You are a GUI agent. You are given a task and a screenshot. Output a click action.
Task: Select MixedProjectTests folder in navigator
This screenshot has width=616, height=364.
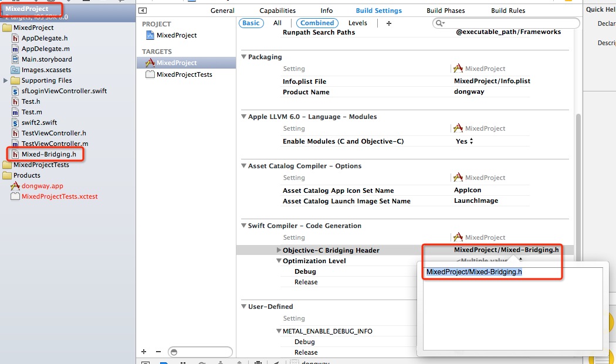41,165
